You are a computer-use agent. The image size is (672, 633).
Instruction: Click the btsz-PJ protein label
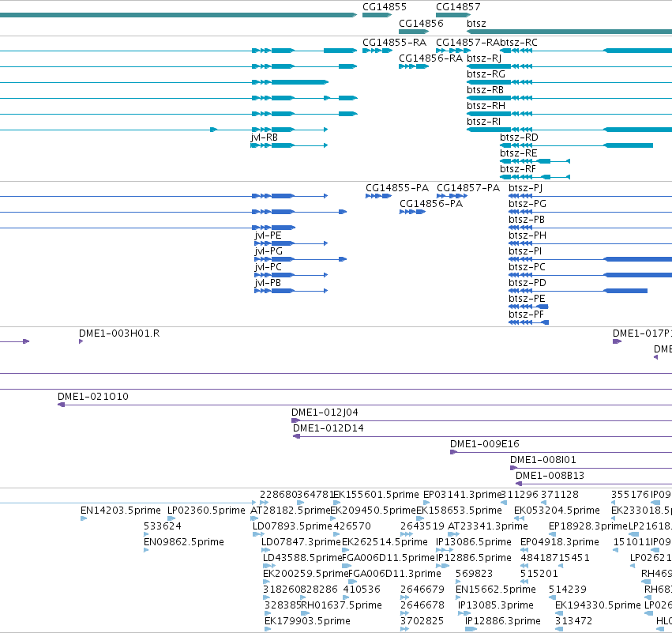525,188
